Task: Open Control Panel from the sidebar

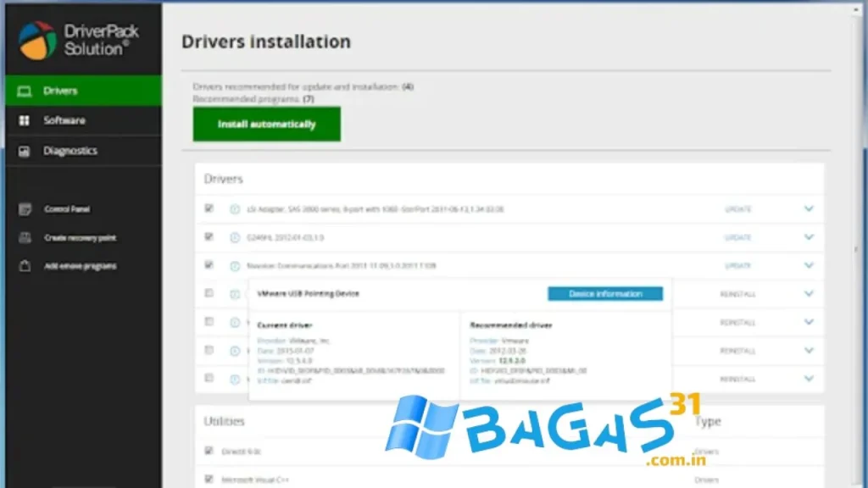Action: point(67,209)
